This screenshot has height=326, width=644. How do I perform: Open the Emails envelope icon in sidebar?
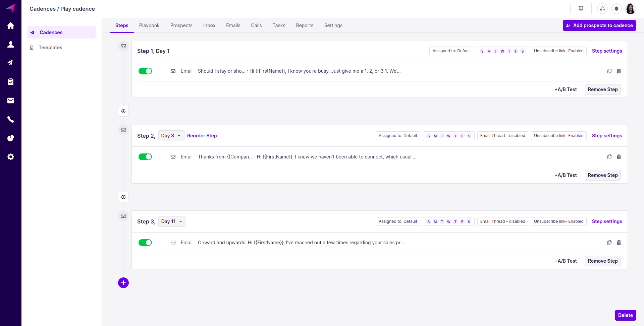[11, 101]
